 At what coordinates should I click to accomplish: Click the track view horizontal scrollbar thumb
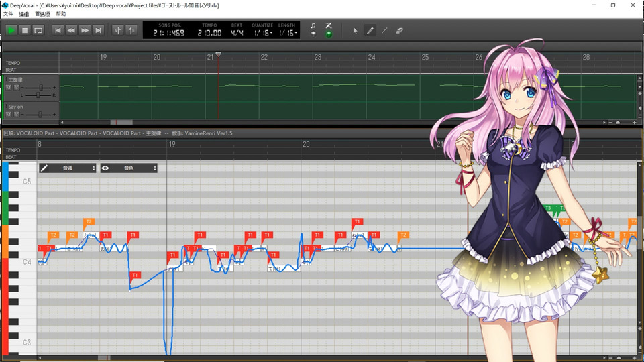[x=121, y=122]
